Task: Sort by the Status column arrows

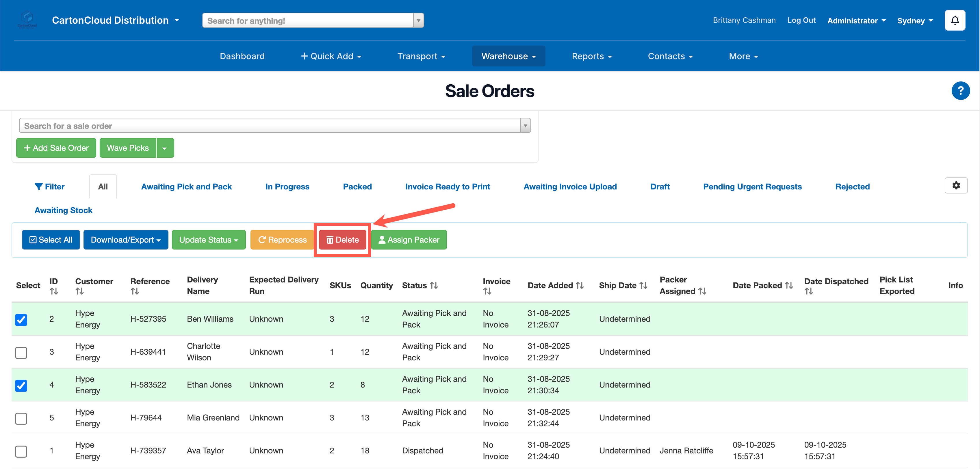Action: pyautogui.click(x=434, y=285)
